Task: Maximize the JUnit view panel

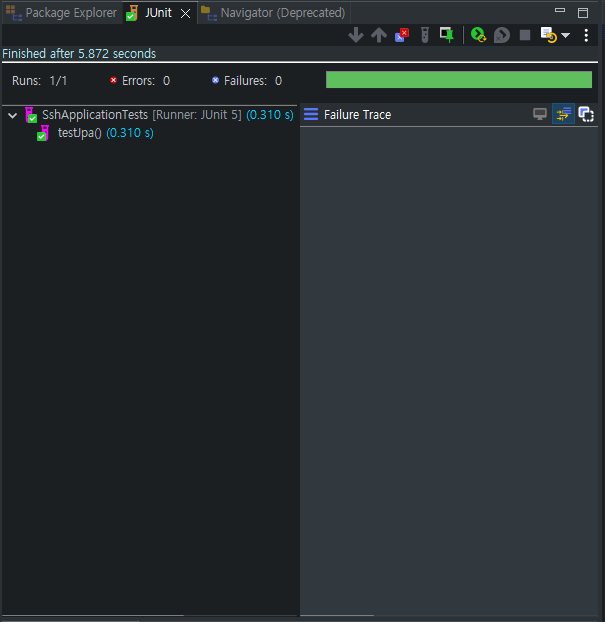Action: (583, 13)
